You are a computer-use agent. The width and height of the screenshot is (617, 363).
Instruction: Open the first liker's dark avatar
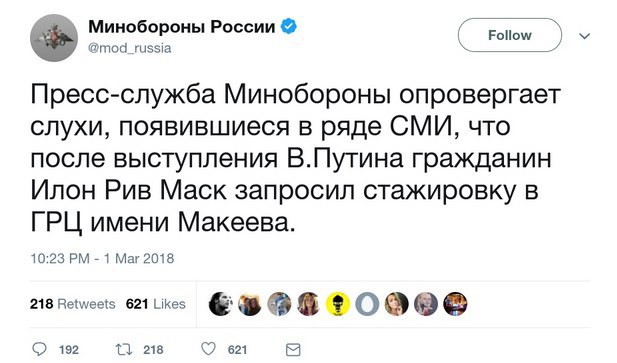pyautogui.click(x=220, y=304)
